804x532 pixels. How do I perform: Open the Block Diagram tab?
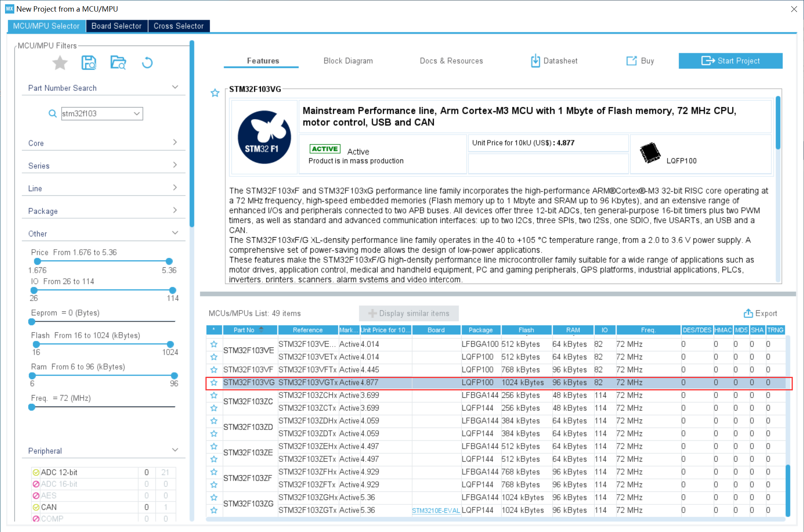point(348,61)
